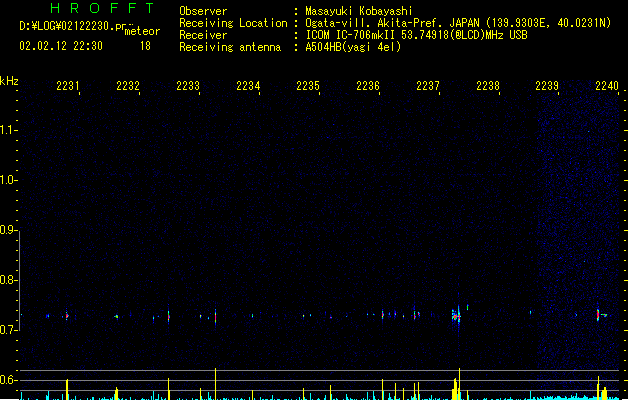629x400 pixels.
Task: Click antenna text A504HB(yagi 4el)
Action: pyautogui.click(x=353, y=47)
